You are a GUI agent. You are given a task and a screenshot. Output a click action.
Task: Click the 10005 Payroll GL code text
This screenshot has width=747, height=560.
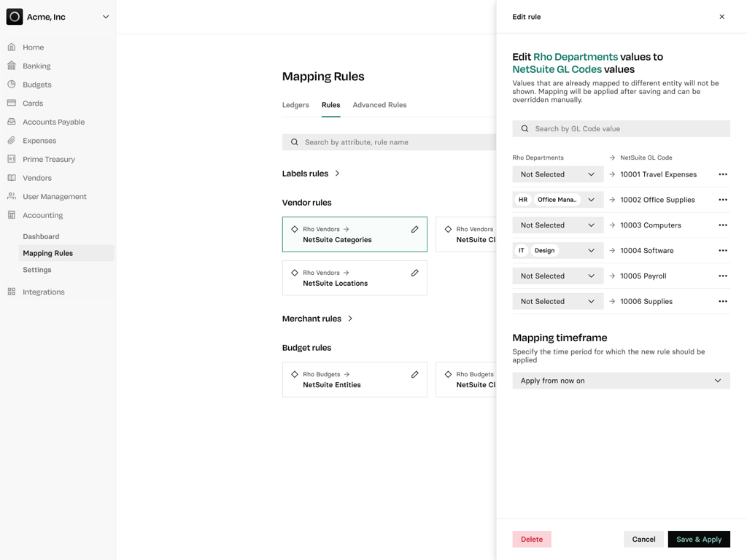pos(643,276)
